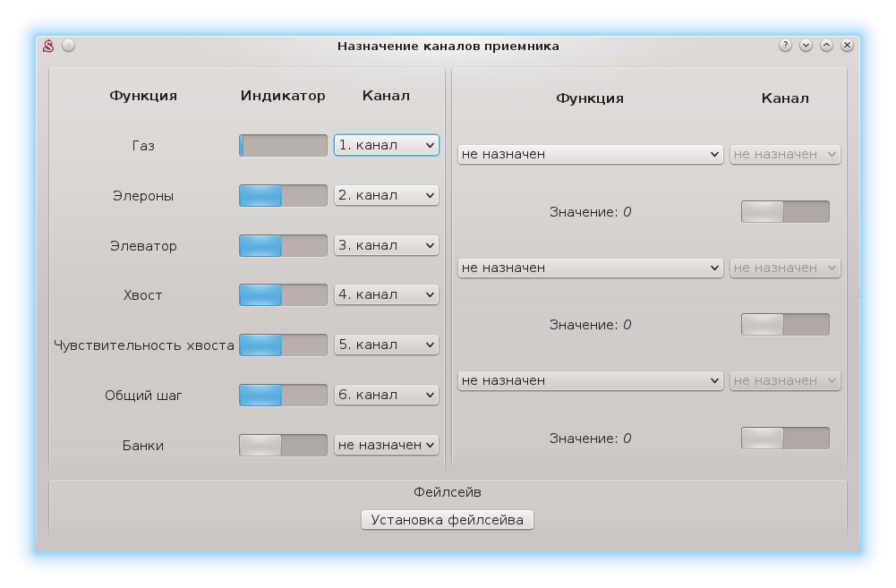Expand the middle right-panel function dropdown

click(x=590, y=268)
